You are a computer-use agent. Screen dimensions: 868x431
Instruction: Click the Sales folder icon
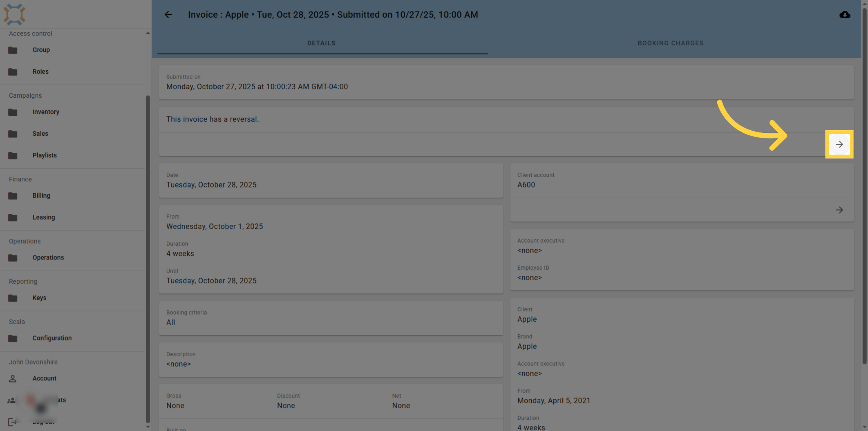coord(13,134)
